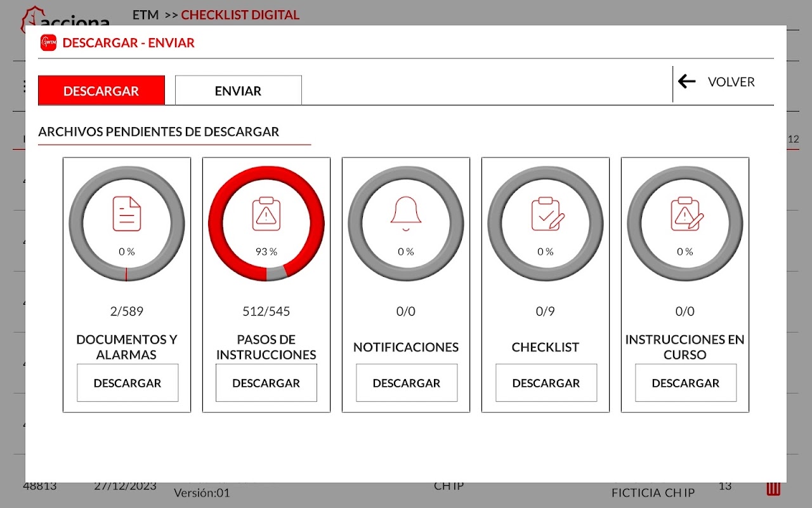Click Descargar button under Checklist
This screenshot has height=508, width=812.
[x=546, y=383]
